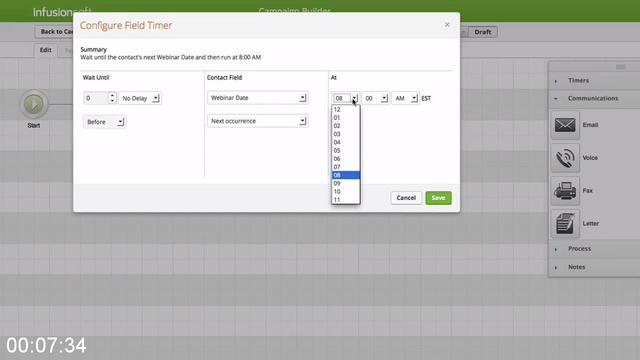Select the Fax printer icon

(x=565, y=191)
